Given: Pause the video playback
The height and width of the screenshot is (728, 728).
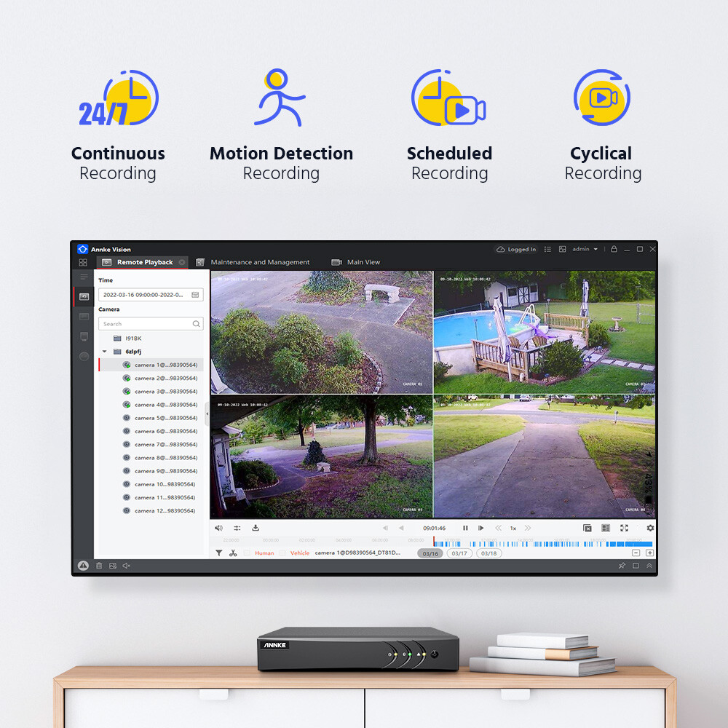Looking at the screenshot, I should point(465,528).
